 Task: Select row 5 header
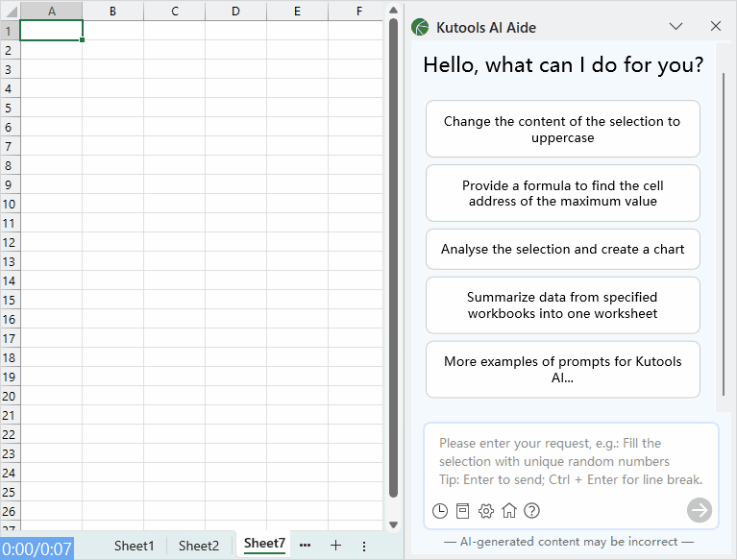pos(10,108)
